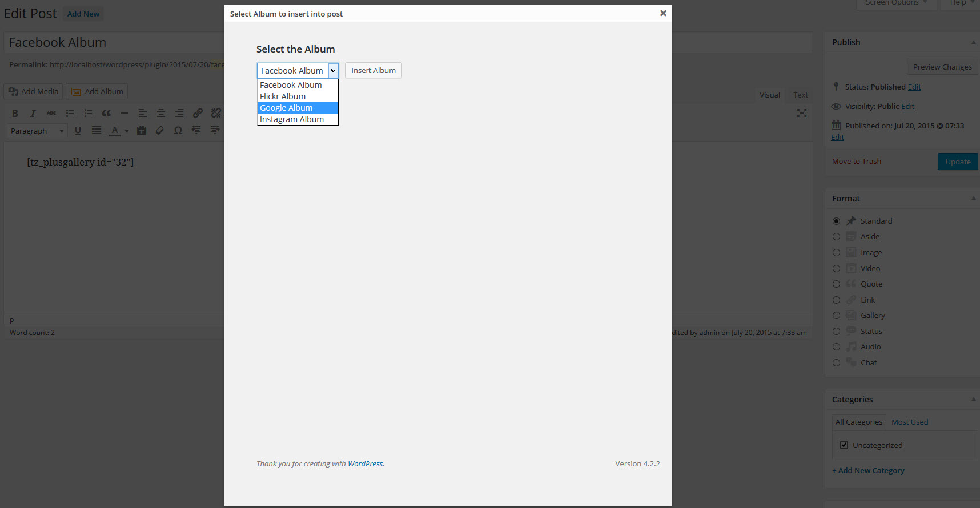Viewport: 980px width, 508px height.
Task: Switch to the Text editor tab
Action: [800, 95]
